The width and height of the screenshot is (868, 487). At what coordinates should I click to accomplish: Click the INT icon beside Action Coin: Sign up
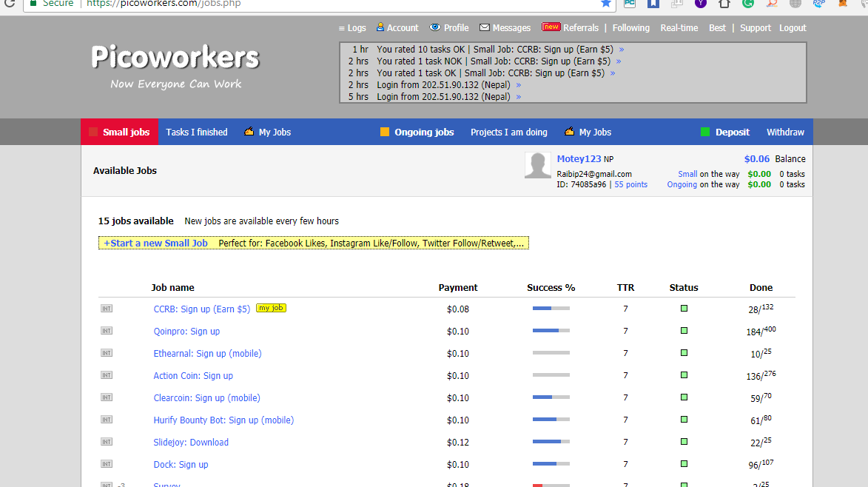[x=107, y=375]
